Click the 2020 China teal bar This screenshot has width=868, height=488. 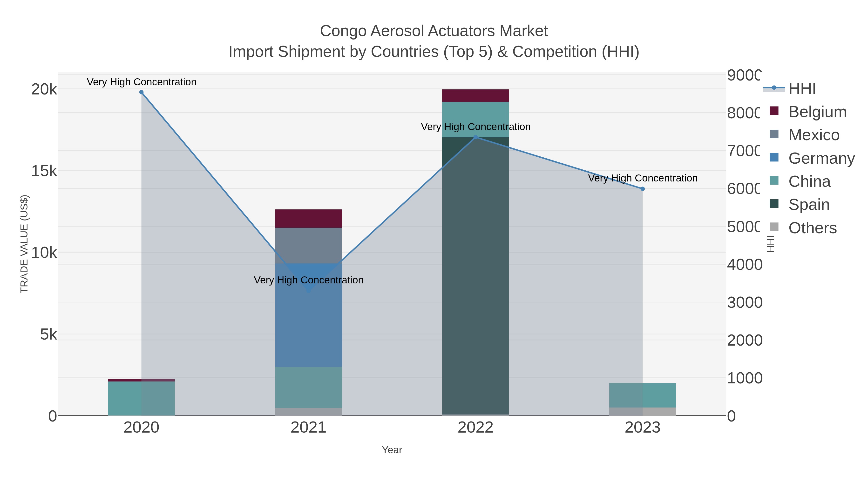coord(142,398)
